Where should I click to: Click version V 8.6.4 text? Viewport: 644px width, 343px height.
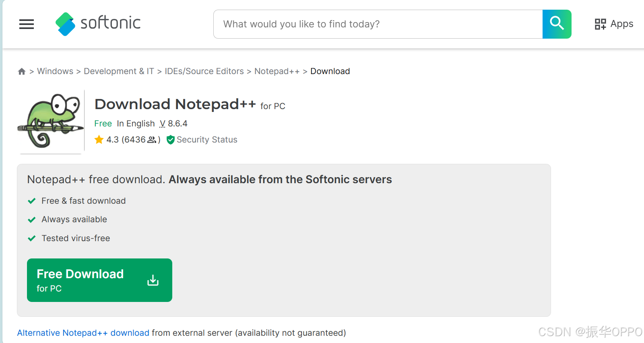point(173,124)
